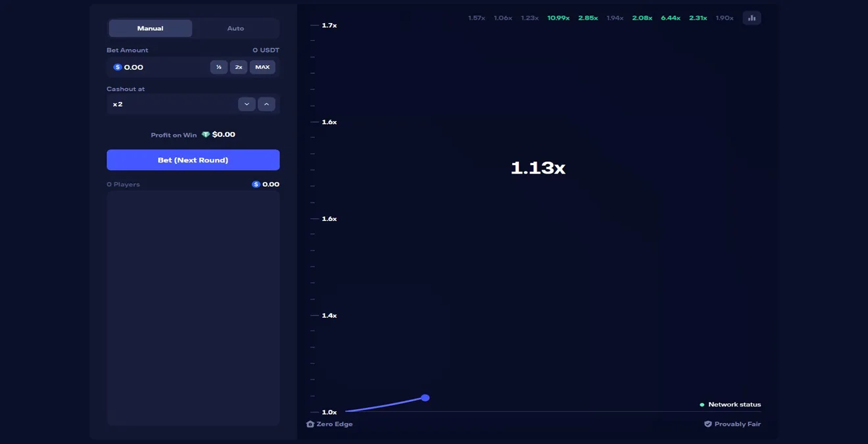Click the coin icon beside players total
868x444 pixels.
click(256, 184)
